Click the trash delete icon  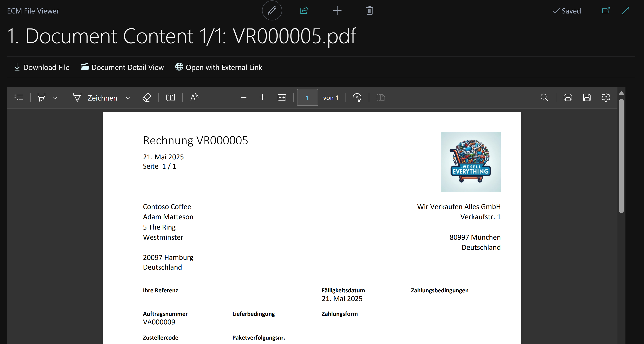[x=370, y=11]
